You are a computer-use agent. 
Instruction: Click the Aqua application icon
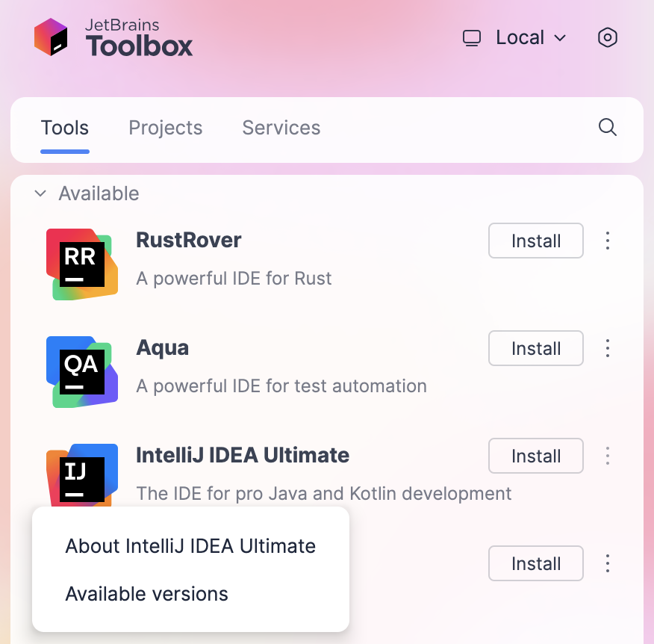tap(81, 371)
